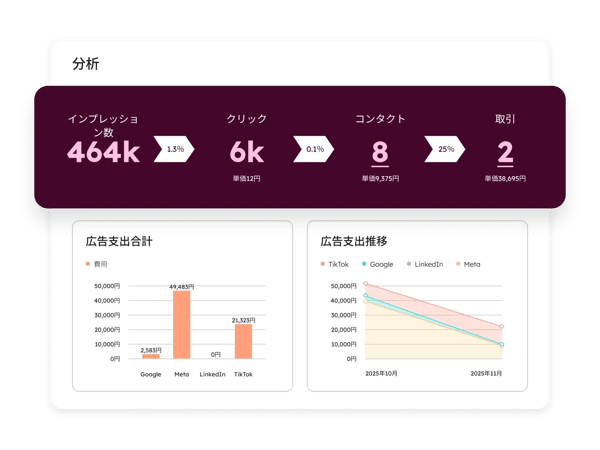Click the Google bar in spend chart
Screen dimensions: 600x450
coord(151,356)
